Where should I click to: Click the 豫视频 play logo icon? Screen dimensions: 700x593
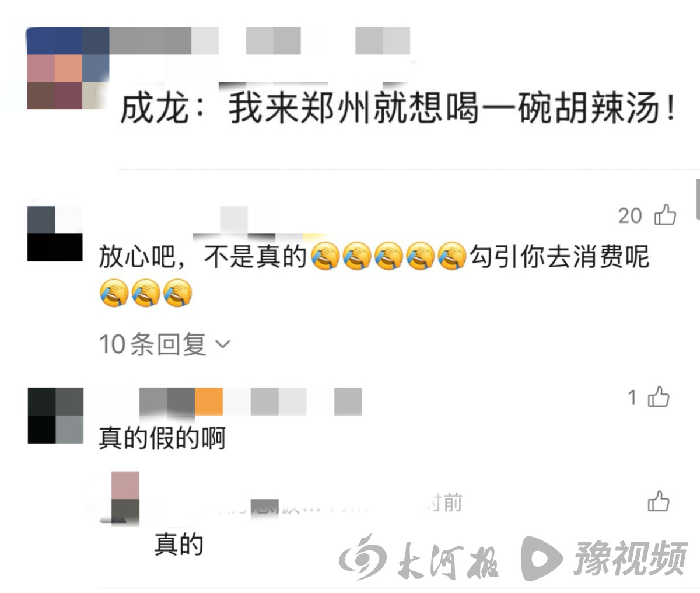point(542,559)
